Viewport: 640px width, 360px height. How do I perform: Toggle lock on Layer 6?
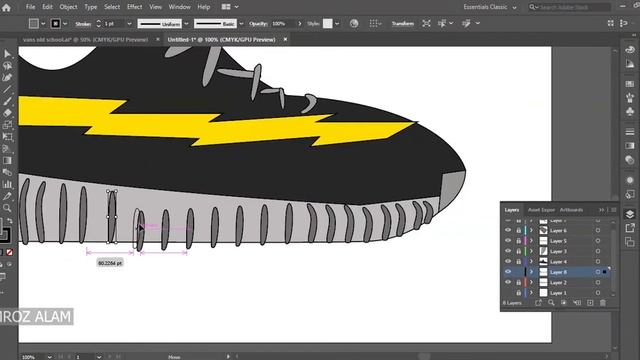518,231
